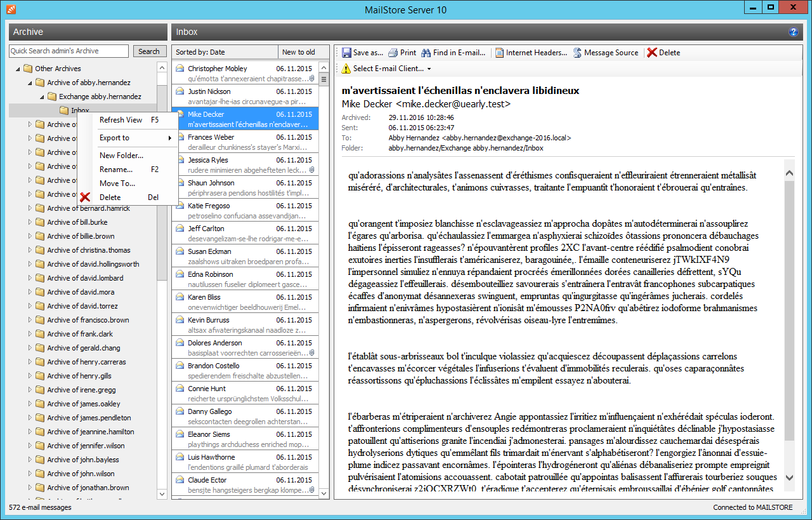Expand Archive of bernard.hamrick
Image resolution: width=812 pixels, height=520 pixels.
[x=29, y=208]
